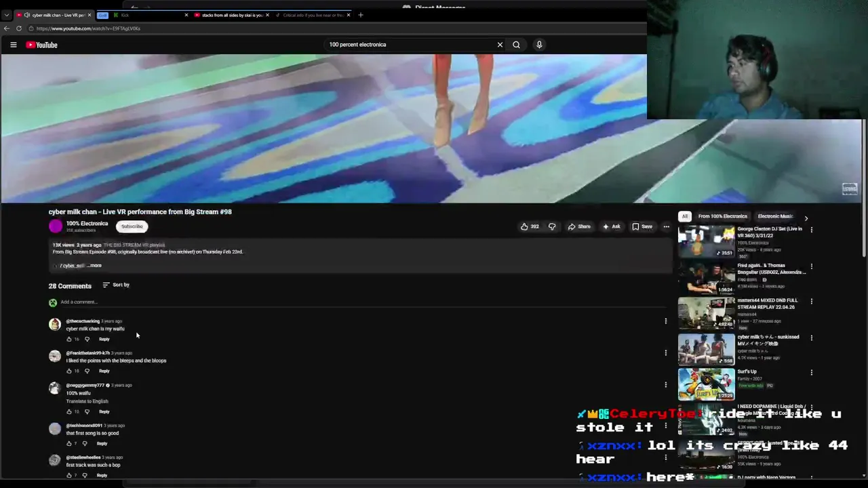Like the 'cyber milk chan is my waifu' comment

coord(68,339)
